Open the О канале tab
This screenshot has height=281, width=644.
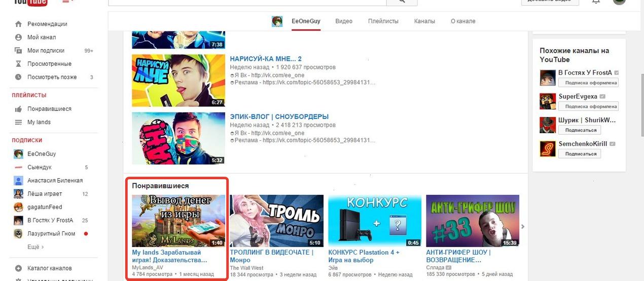click(463, 21)
